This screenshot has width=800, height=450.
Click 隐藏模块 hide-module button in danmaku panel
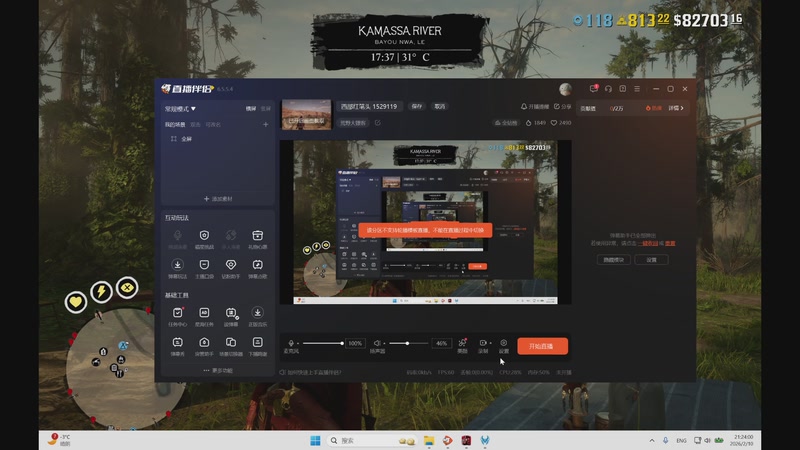coord(614,260)
